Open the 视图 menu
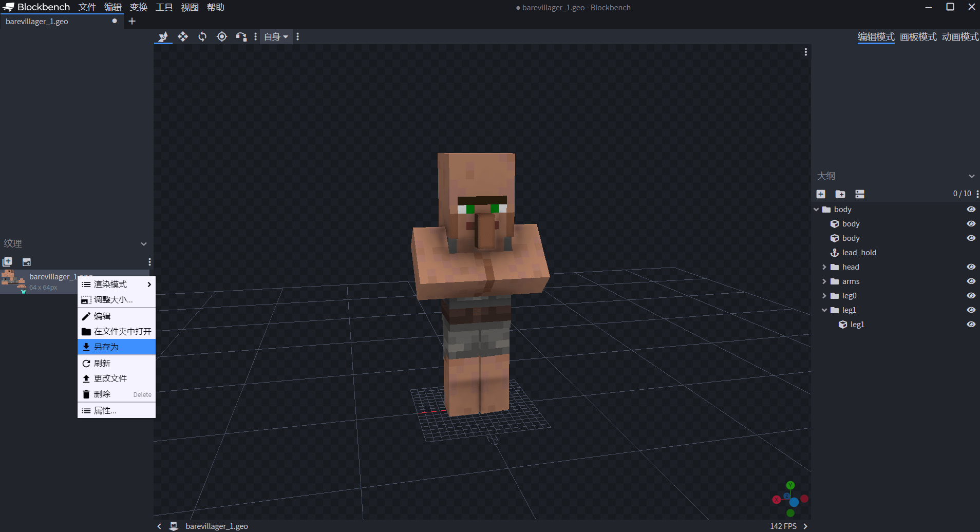 pyautogui.click(x=190, y=7)
